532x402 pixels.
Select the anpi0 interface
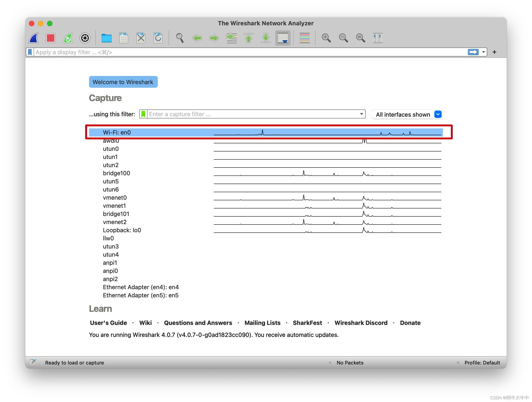click(x=266, y=271)
